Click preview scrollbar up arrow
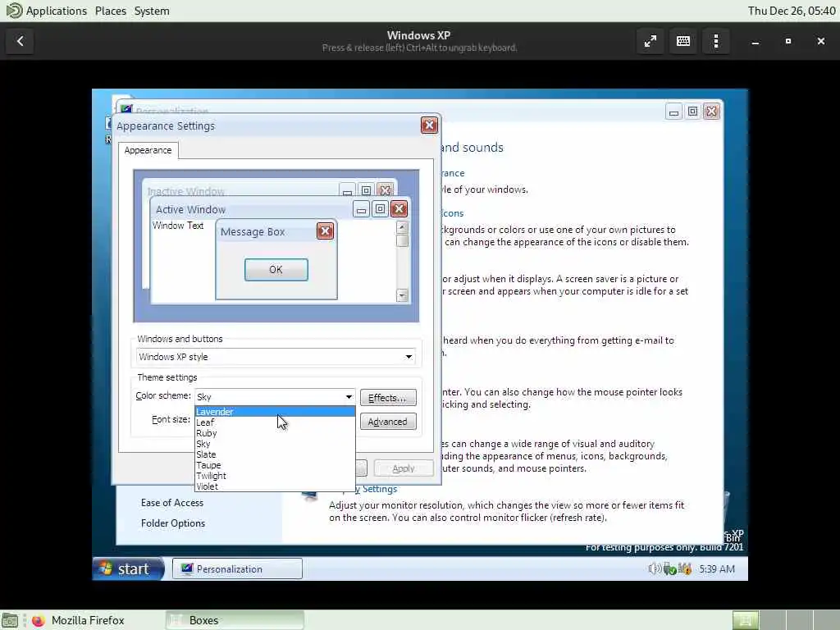Image resolution: width=840 pixels, height=630 pixels. click(402, 227)
